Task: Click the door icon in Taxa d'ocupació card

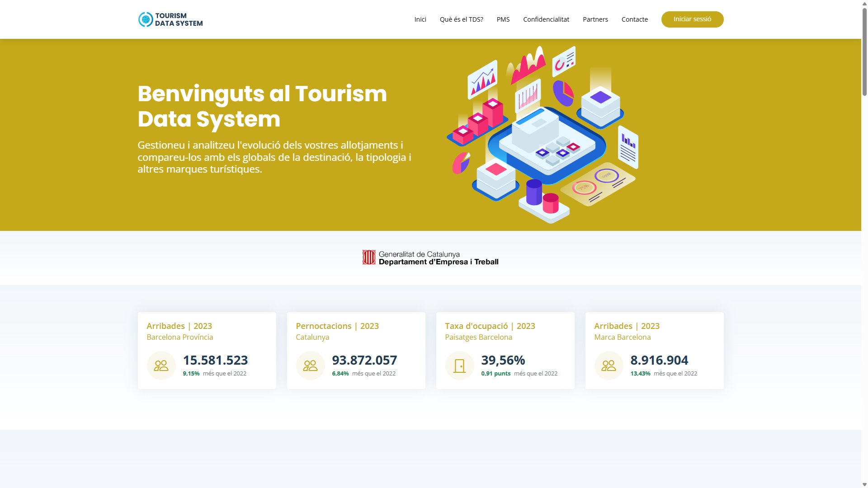Action: tap(459, 366)
